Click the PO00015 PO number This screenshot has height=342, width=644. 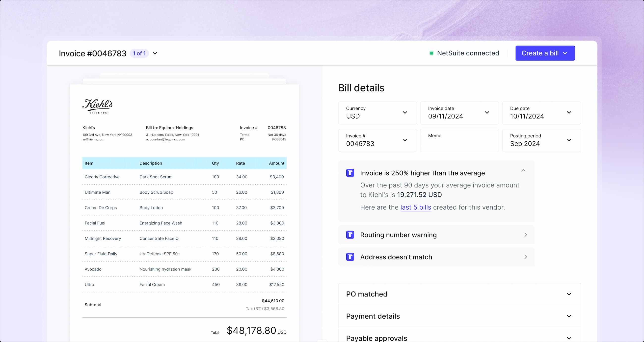coord(279,139)
